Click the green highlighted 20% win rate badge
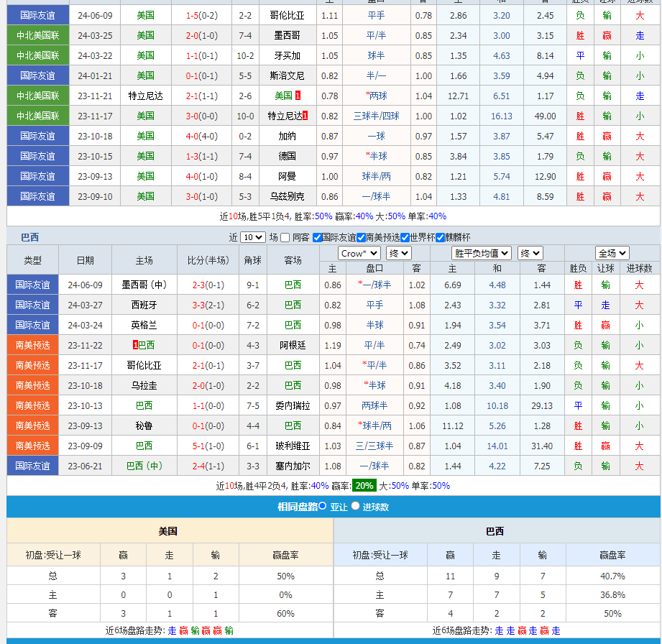The image size is (662, 644). [364, 486]
